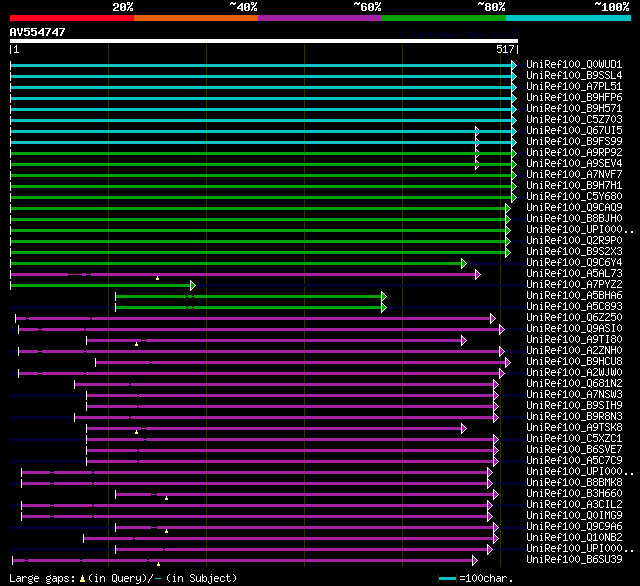The width and height of the screenshot is (640, 586).
Task: Click the arrowhead ending the B9HCU8 alignment
Action: (x=508, y=362)
